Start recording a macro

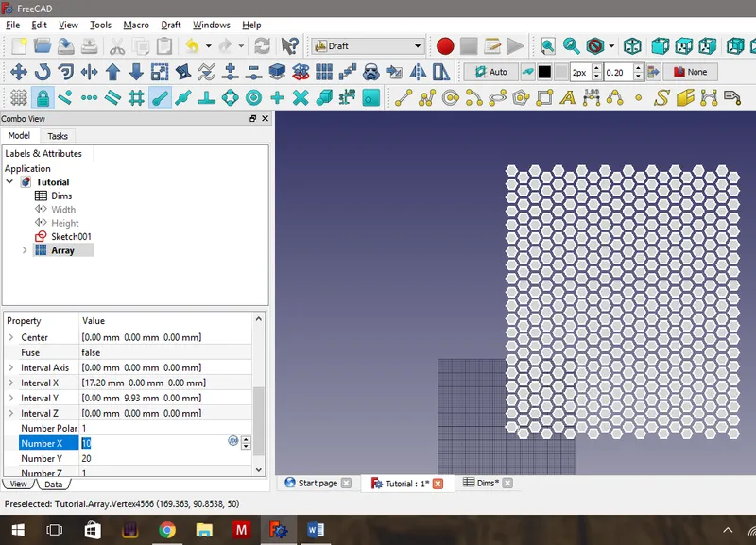442,43
